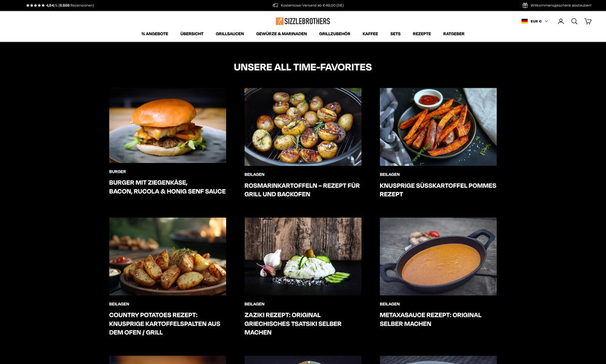This screenshot has height=364, width=606.
Task: Open the user account icon
Action: [x=561, y=21]
